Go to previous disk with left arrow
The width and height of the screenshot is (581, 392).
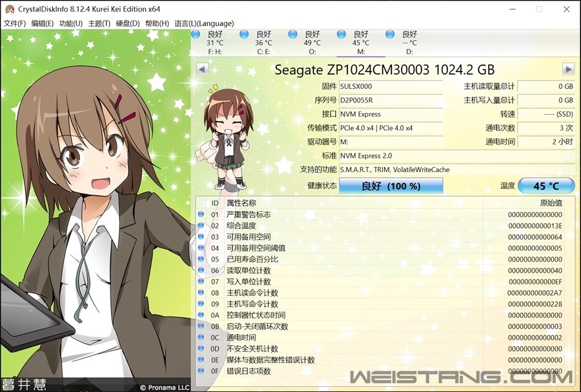202,69
